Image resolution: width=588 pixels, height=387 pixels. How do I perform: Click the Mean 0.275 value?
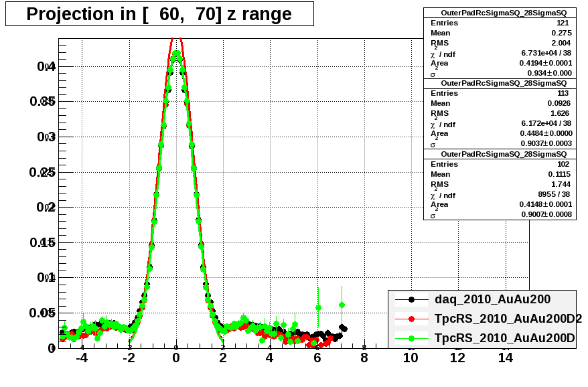pyautogui.click(x=561, y=33)
